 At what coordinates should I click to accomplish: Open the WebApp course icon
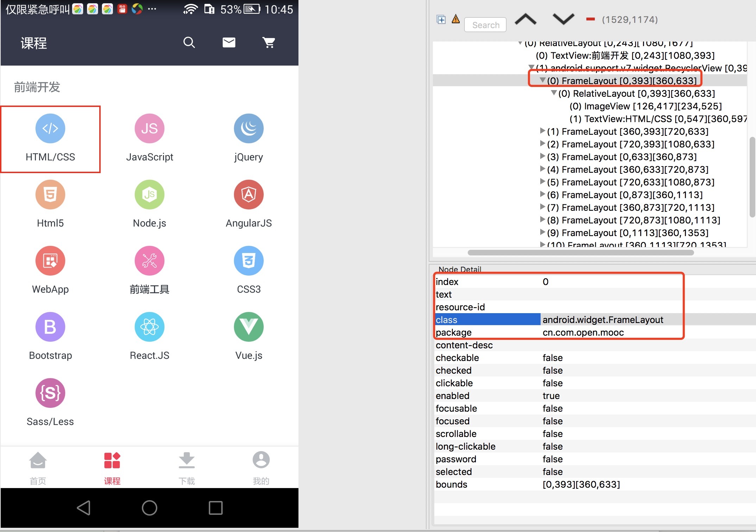click(50, 260)
